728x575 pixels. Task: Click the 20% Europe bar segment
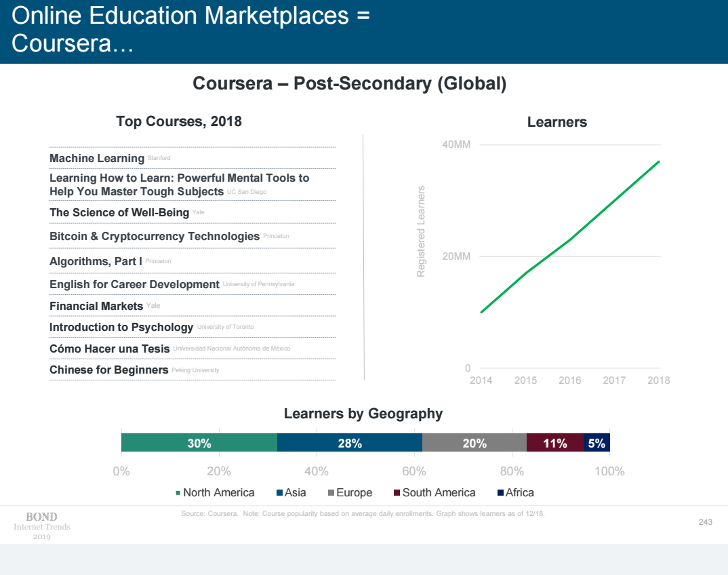point(474,443)
